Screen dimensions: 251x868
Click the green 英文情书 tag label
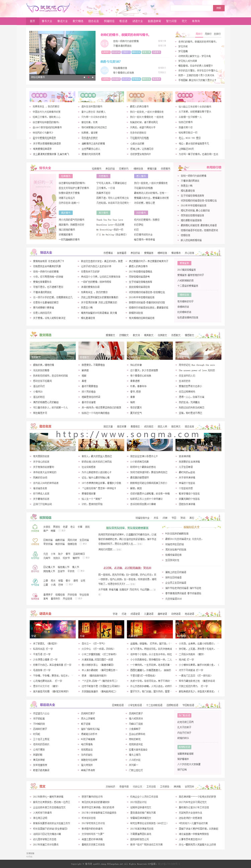coord(103,213)
